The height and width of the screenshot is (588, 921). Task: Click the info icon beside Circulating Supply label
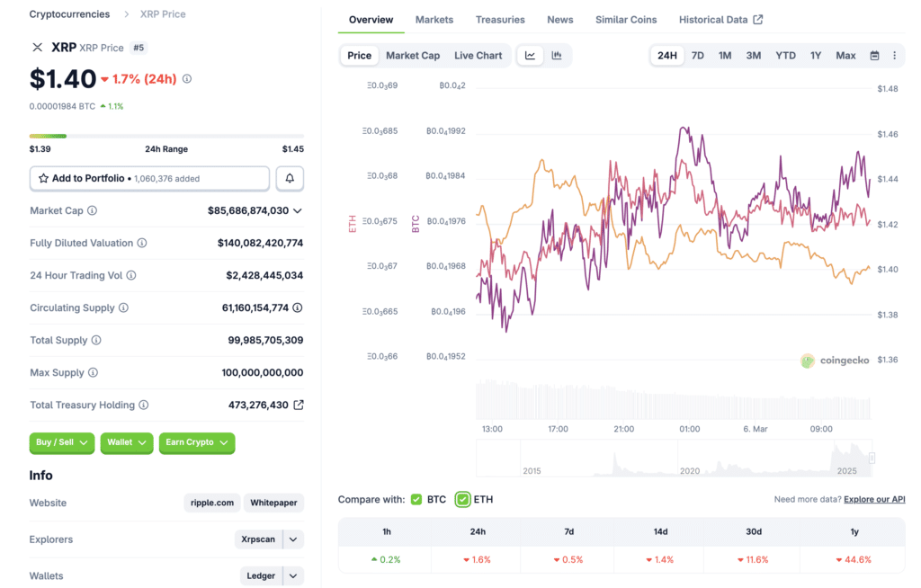click(x=123, y=307)
